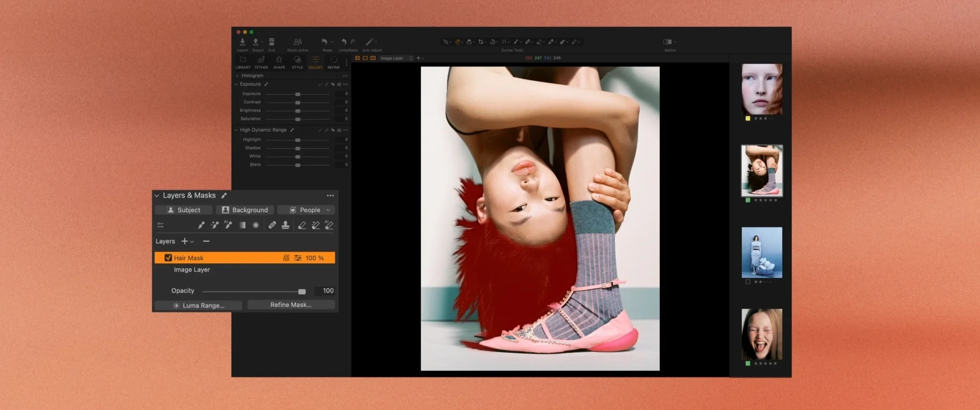The image size is (980, 410).
Task: Select the red-haired portrait thumbnail
Action: 762,89
